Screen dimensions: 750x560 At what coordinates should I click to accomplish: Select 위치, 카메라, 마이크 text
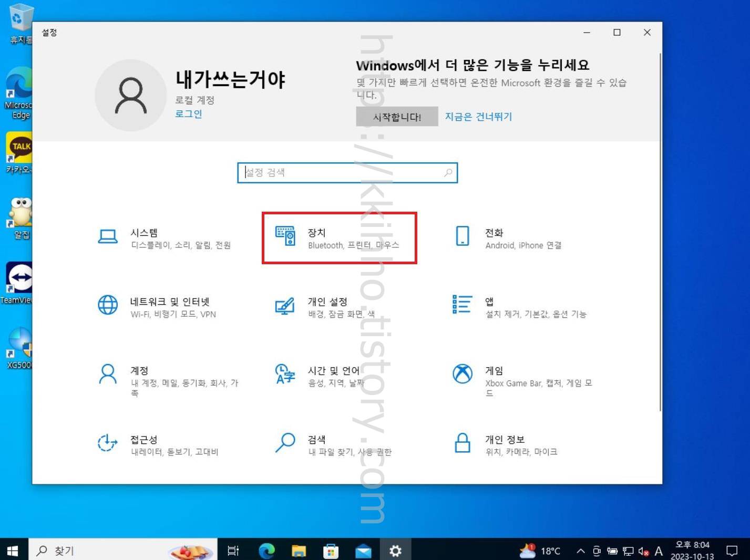521,452
